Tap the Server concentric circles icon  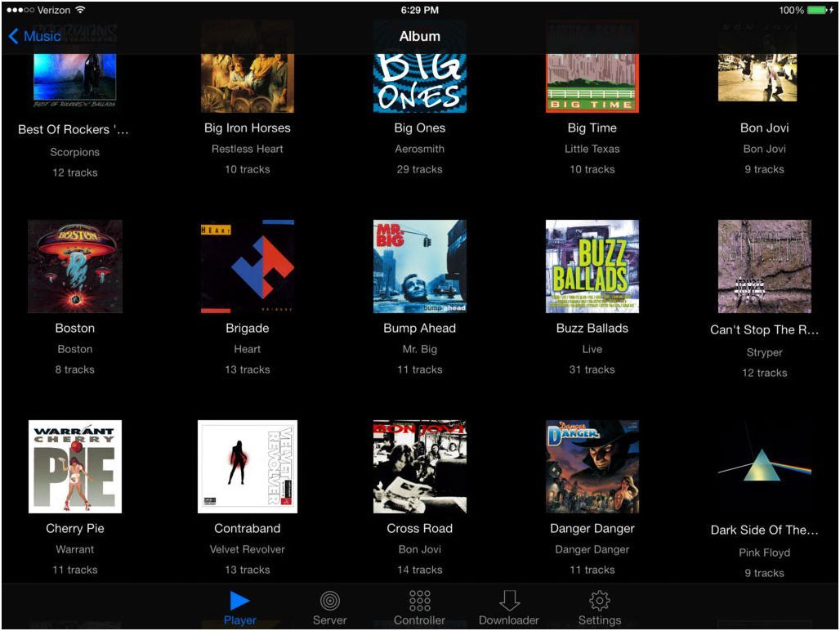[x=329, y=601]
